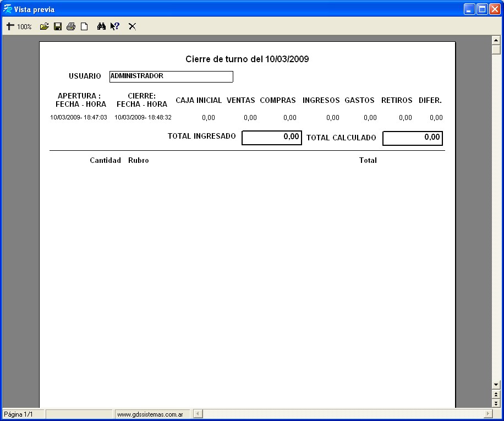Click the Página 1/1 status indicator
Image resolution: width=504 pixels, height=421 pixels.
coord(18,414)
